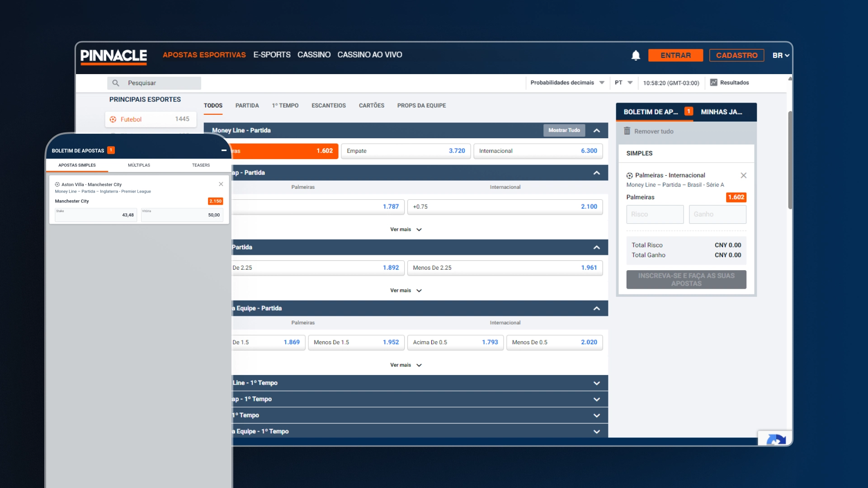This screenshot has width=868, height=488.
Task: Minimize the mobile Boletim de Apostas panel
Action: pyautogui.click(x=224, y=150)
